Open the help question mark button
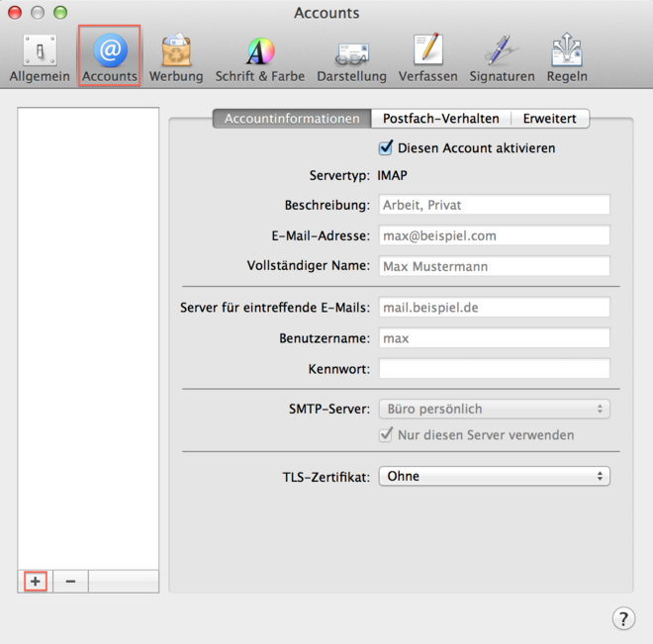The width and height of the screenshot is (653, 644). 622,618
